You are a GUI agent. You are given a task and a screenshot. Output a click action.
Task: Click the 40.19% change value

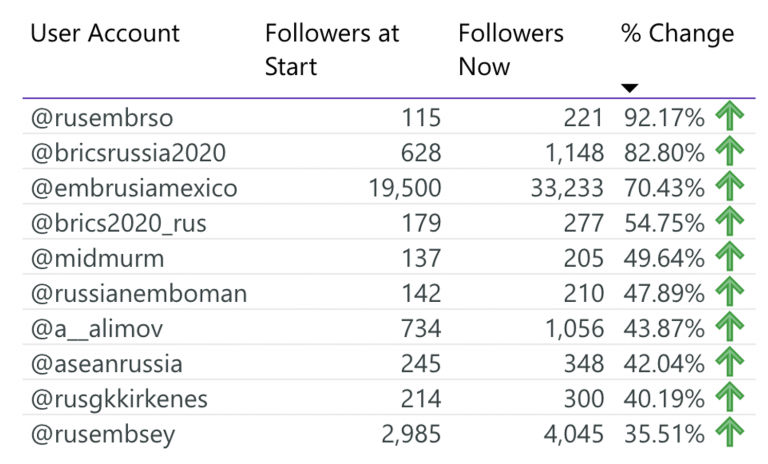(664, 399)
